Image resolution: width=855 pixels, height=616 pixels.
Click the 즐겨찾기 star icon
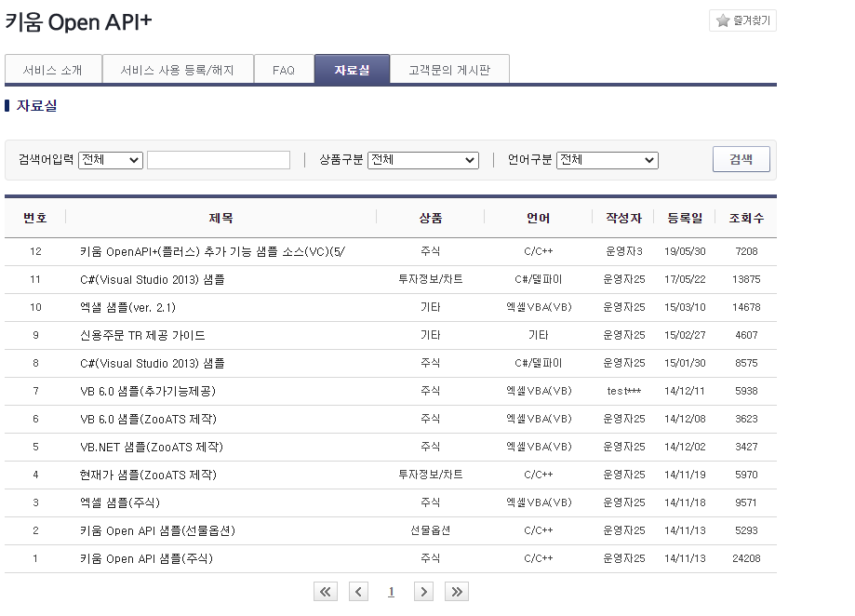(723, 20)
